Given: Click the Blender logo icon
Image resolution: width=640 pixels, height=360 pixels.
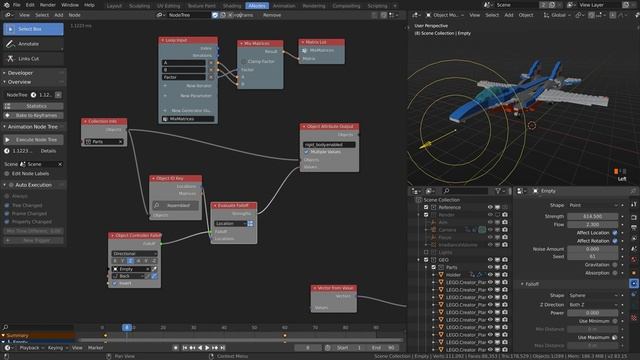Looking at the screenshot, I should pos(7,5).
